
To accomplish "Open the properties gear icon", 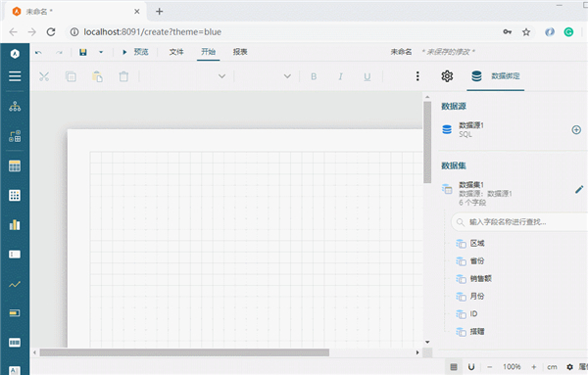I will coord(447,76).
